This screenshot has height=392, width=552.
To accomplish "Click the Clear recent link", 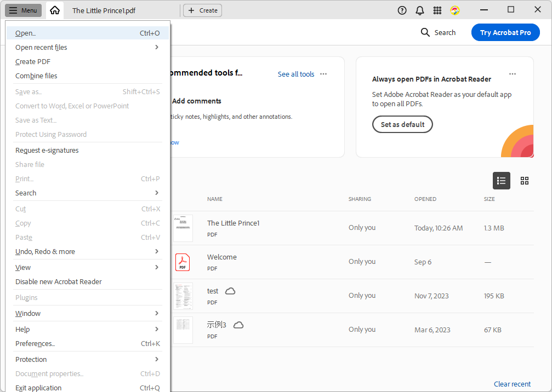I will tap(512, 384).
